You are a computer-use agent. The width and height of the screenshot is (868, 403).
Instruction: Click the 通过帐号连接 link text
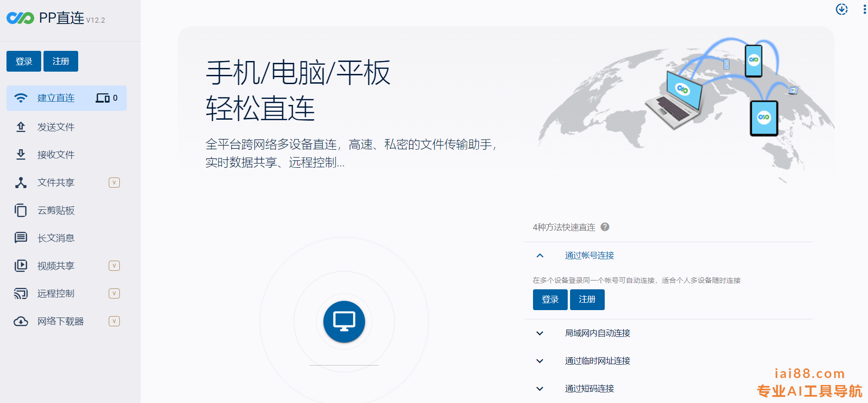(589, 256)
